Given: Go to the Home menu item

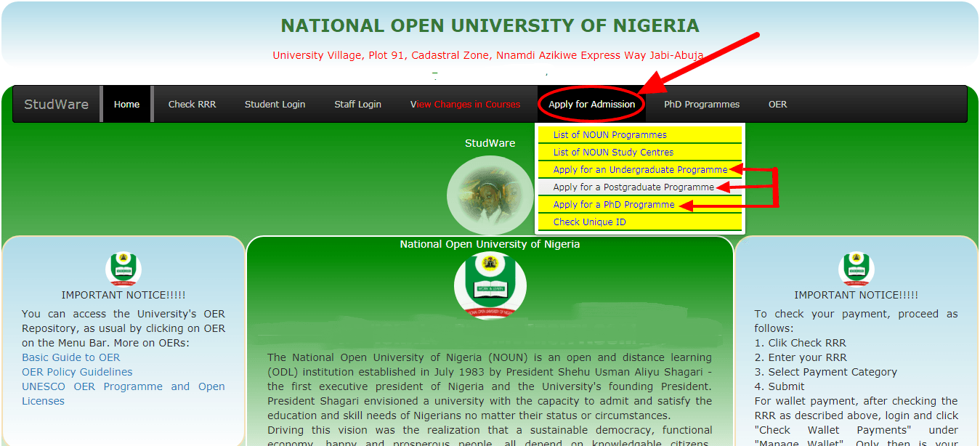Looking at the screenshot, I should click(x=126, y=104).
